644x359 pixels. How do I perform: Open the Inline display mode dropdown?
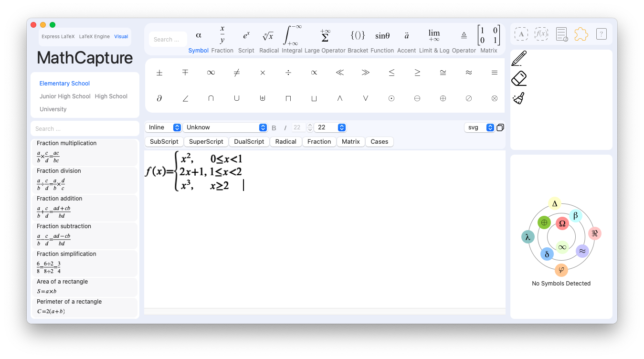pyautogui.click(x=163, y=127)
